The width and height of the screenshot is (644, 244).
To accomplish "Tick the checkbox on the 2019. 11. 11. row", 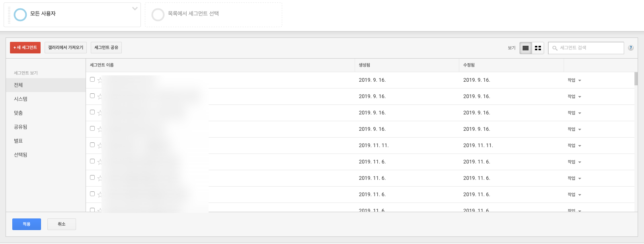I will pos(92,145).
